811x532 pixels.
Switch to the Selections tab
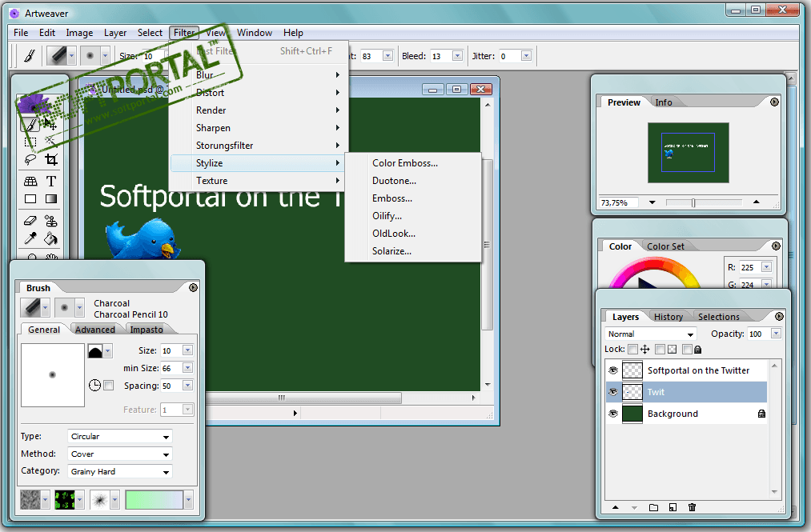718,317
